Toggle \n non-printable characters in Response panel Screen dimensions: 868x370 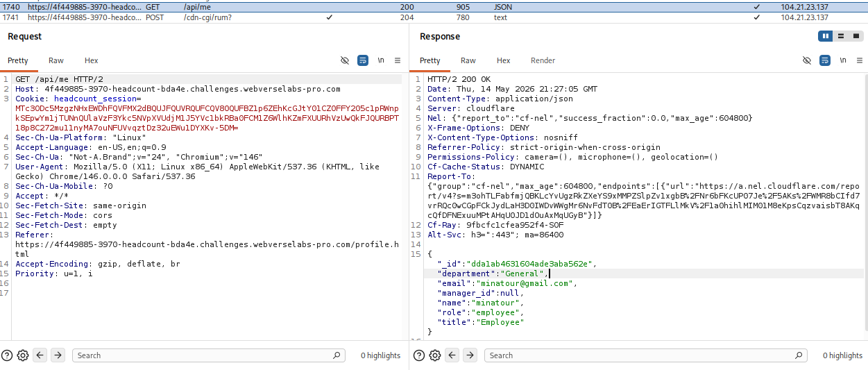tap(843, 60)
